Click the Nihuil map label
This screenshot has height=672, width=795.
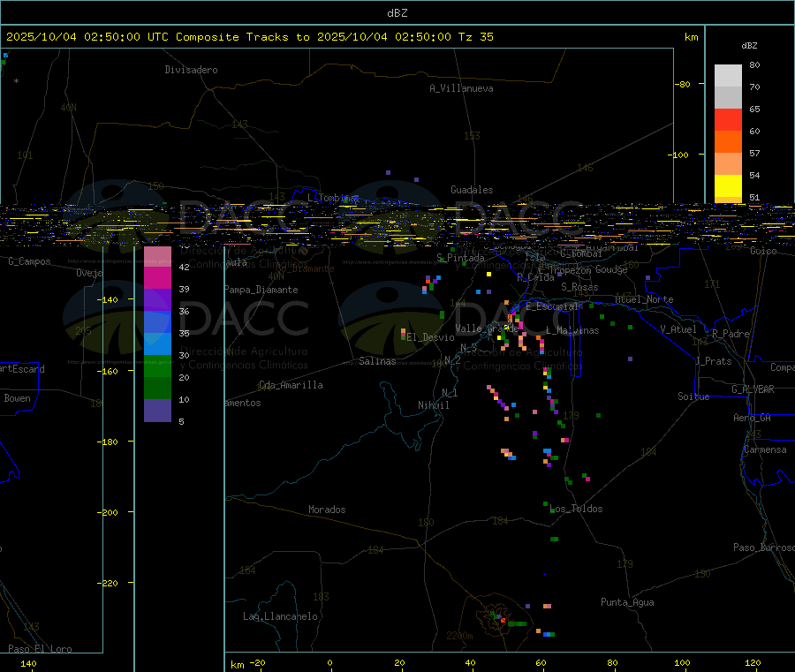pos(434,405)
